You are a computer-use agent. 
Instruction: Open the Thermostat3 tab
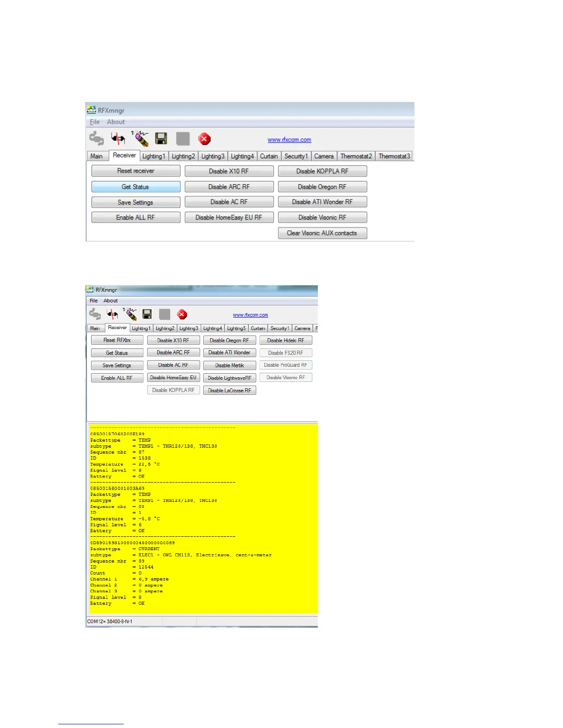[x=394, y=156]
